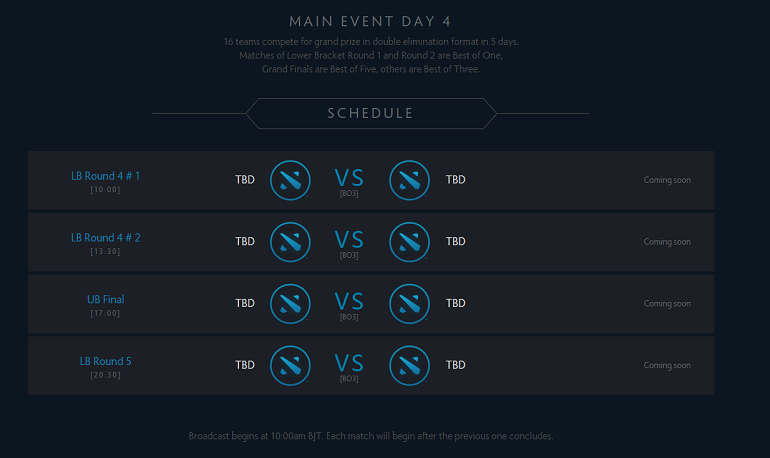Click the MAIN EVENT DAY 4 heading

pyautogui.click(x=370, y=22)
